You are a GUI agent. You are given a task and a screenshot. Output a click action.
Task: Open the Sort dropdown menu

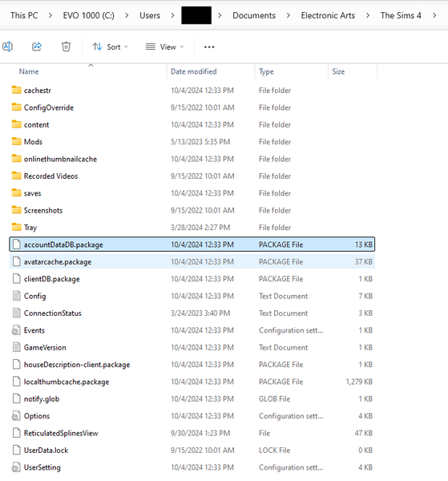110,47
